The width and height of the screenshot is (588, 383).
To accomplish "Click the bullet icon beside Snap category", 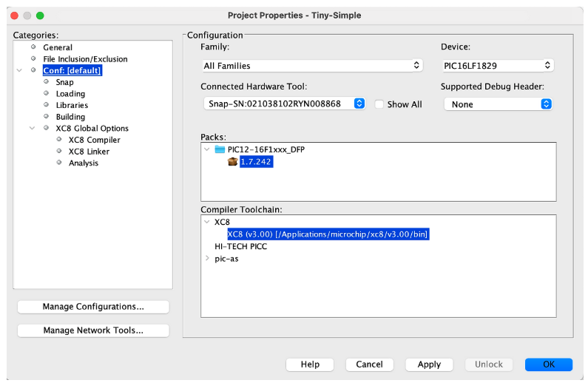I will pos(46,82).
